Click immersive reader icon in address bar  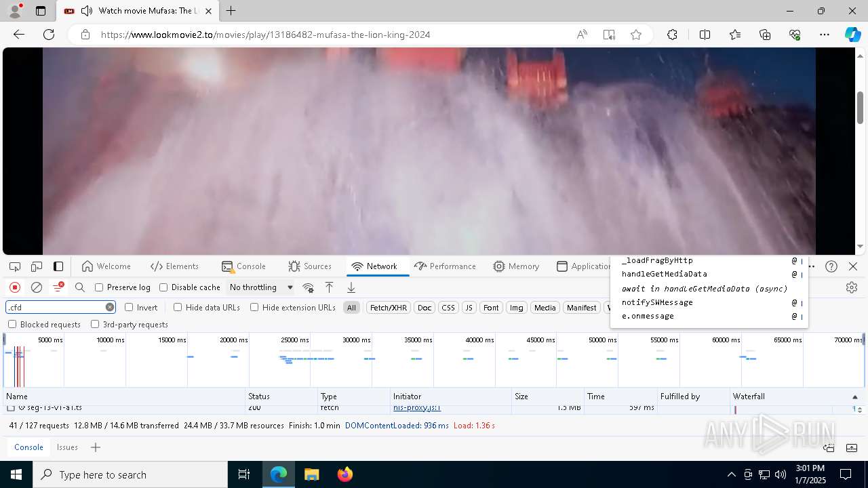pyautogui.click(x=609, y=35)
